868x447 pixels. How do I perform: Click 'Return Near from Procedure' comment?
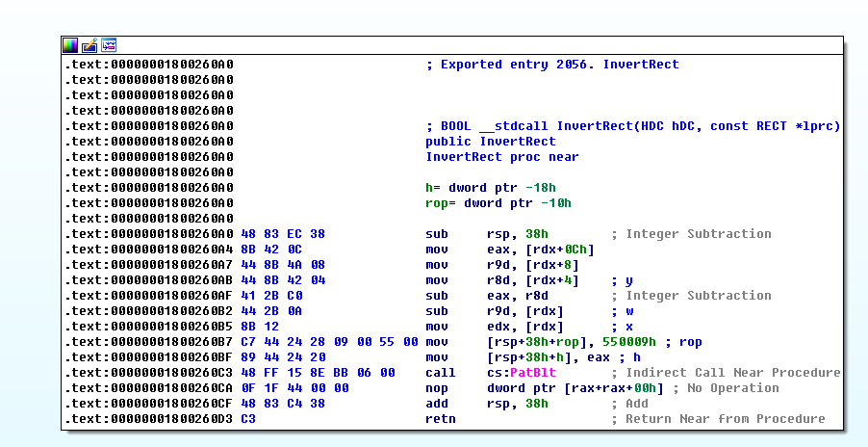(x=726, y=419)
